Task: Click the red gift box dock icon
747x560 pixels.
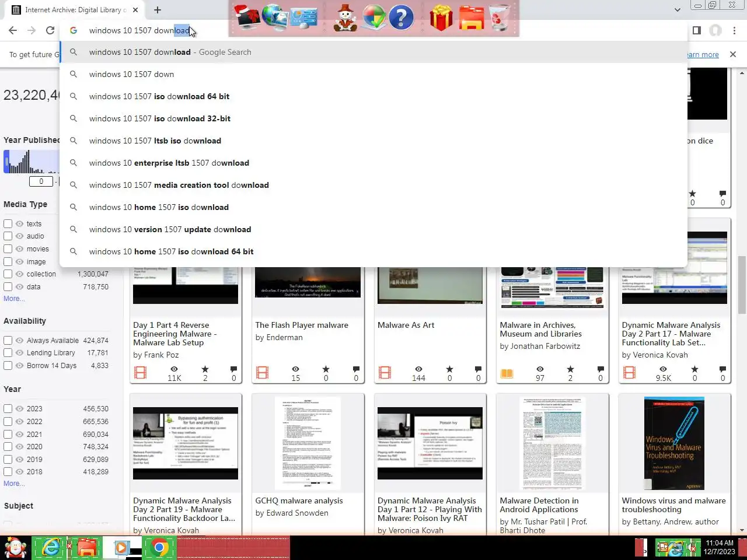Action: pos(441,17)
